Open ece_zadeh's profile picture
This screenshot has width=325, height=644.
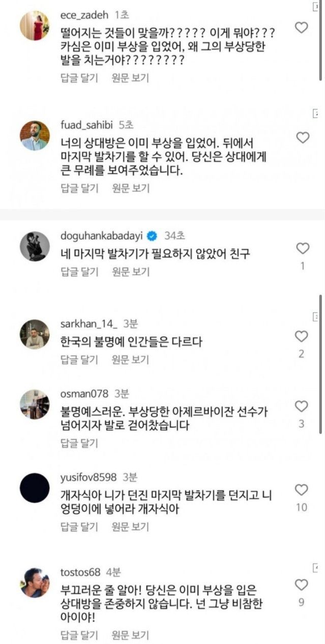[x=35, y=25]
